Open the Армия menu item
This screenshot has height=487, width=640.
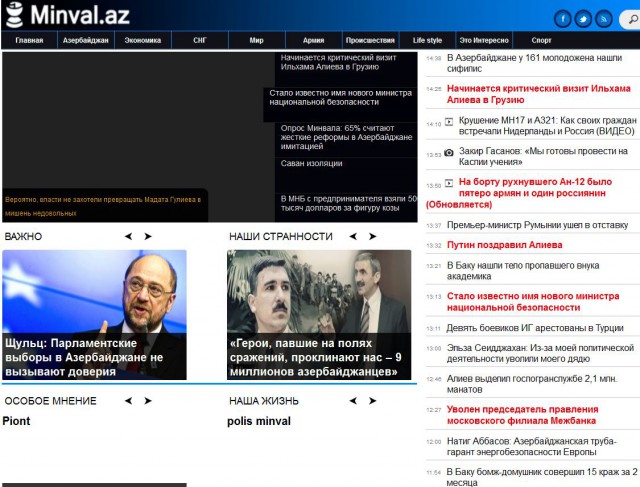pyautogui.click(x=313, y=40)
